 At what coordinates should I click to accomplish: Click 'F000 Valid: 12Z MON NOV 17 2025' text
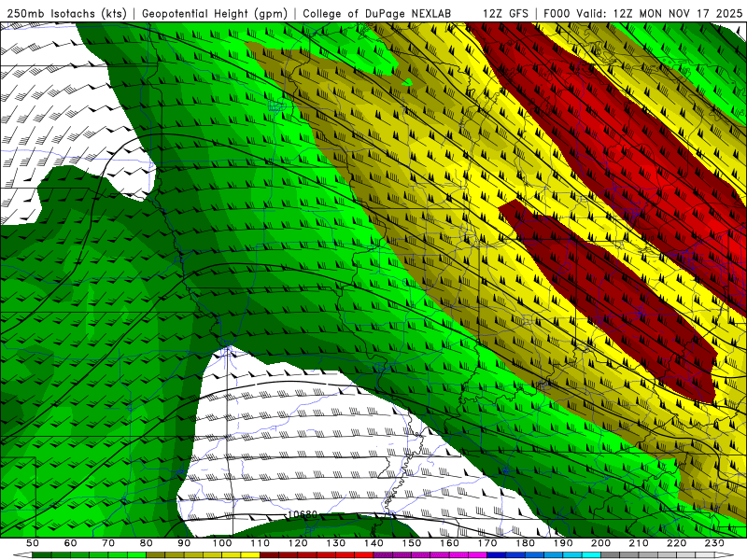[642, 13]
